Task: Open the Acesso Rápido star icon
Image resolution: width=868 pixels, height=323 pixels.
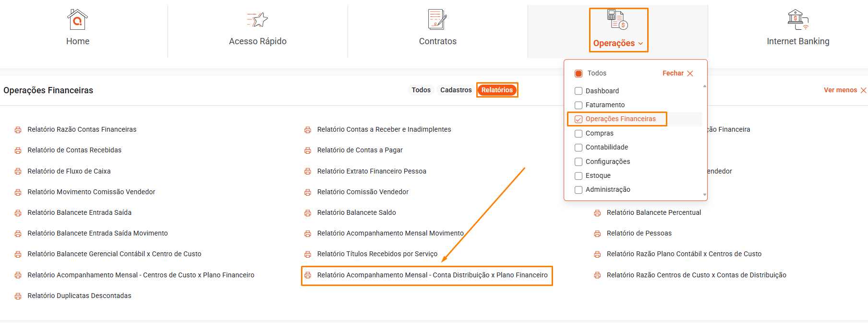Action: click(x=258, y=20)
